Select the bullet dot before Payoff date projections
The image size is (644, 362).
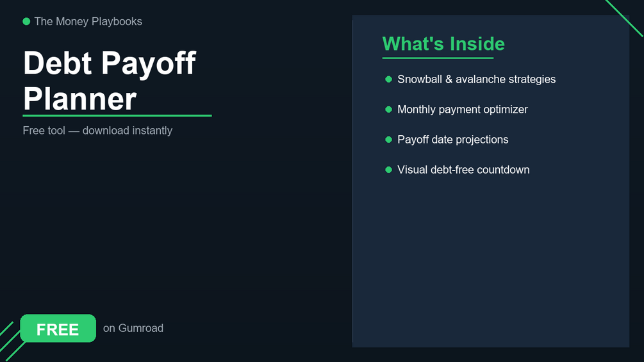[x=388, y=140]
